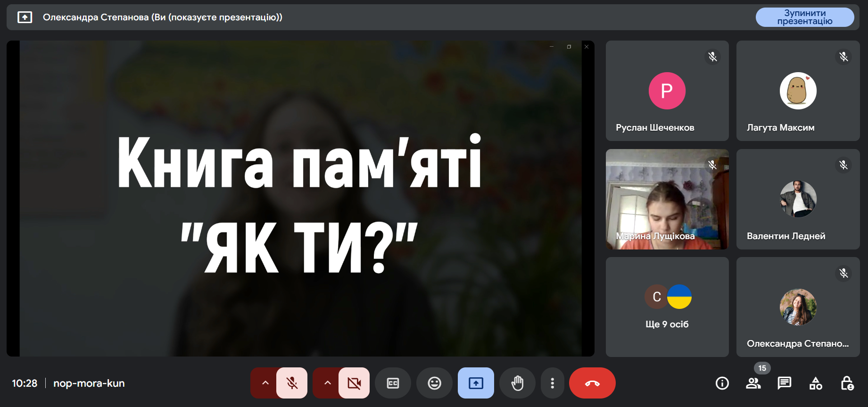
Task: Click the blue present screen button
Action: tap(476, 383)
